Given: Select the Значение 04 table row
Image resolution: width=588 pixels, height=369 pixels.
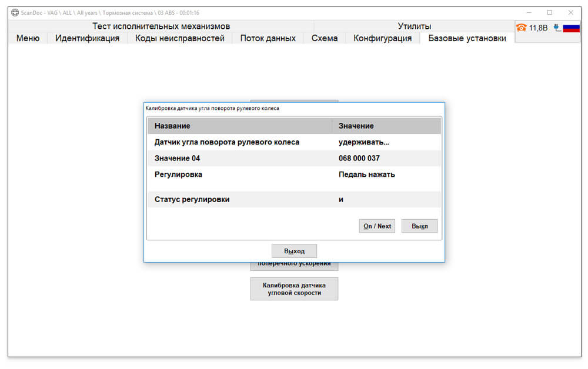Looking at the screenshot, I should (295, 158).
